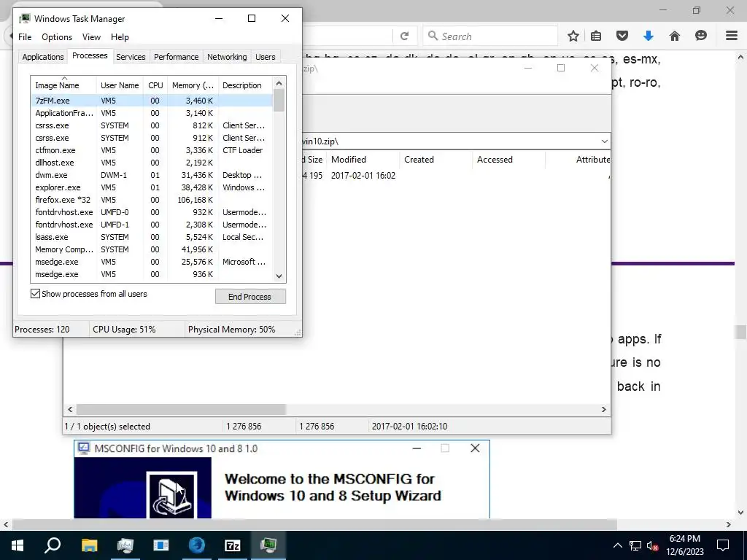Select the lsass.exe process row
This screenshot has height=560, width=747.
152,237
